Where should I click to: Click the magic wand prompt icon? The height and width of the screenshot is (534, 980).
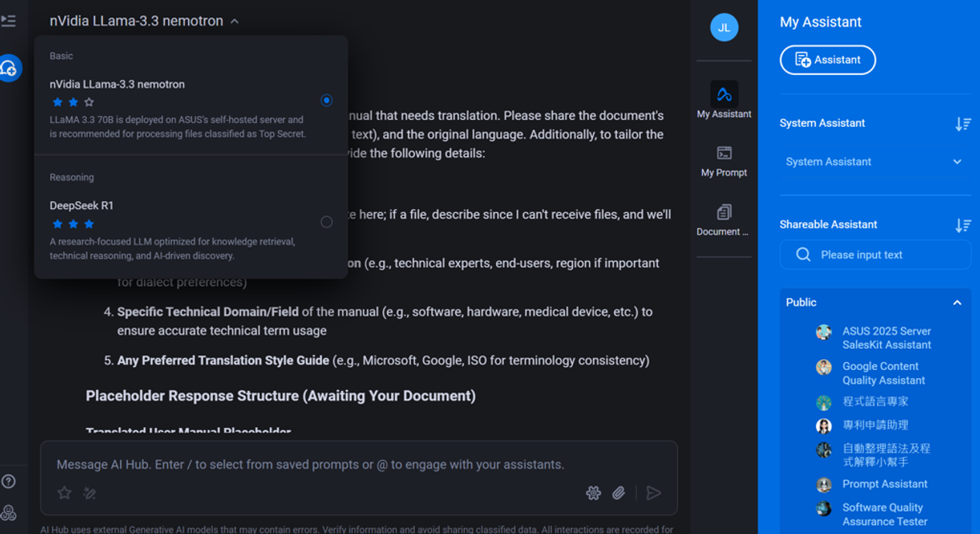pyautogui.click(x=90, y=493)
